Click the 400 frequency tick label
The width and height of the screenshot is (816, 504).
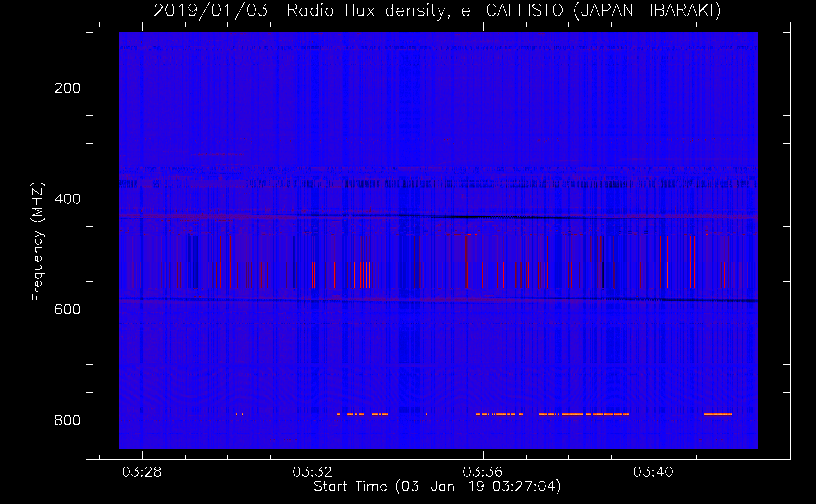click(x=68, y=199)
